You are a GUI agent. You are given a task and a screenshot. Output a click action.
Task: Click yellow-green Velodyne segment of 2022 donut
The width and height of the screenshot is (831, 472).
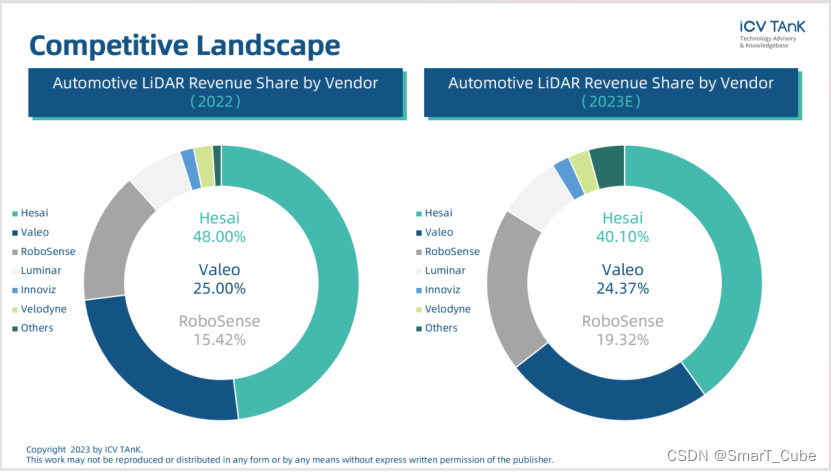pos(204,167)
